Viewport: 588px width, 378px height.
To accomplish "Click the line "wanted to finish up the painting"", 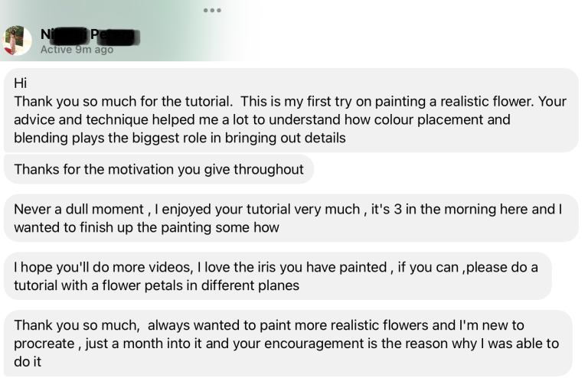I will [x=147, y=227].
